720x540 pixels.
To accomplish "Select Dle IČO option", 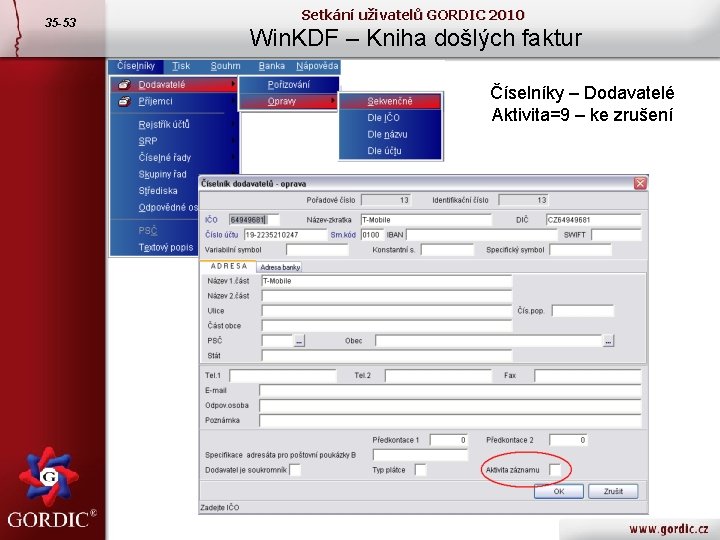I will click(390, 118).
